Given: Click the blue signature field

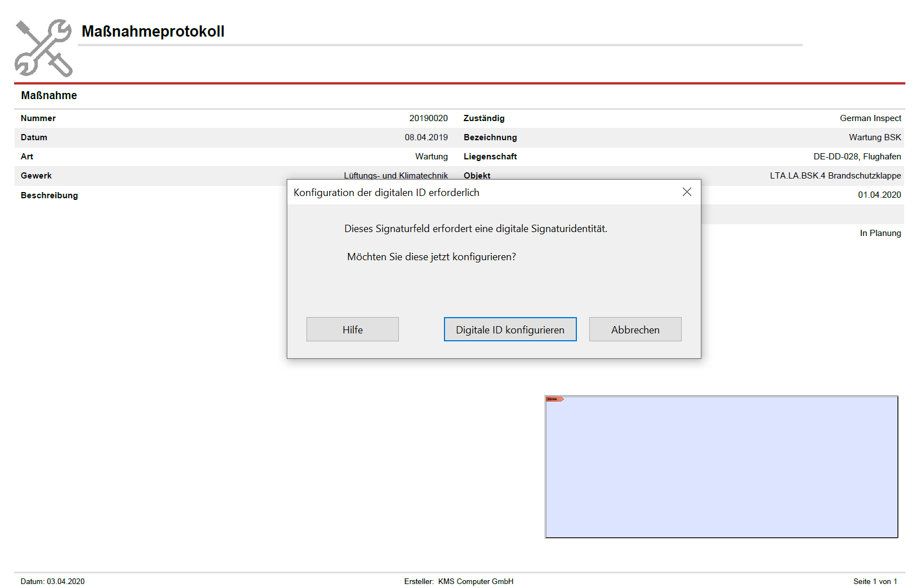Looking at the screenshot, I should [721, 467].
